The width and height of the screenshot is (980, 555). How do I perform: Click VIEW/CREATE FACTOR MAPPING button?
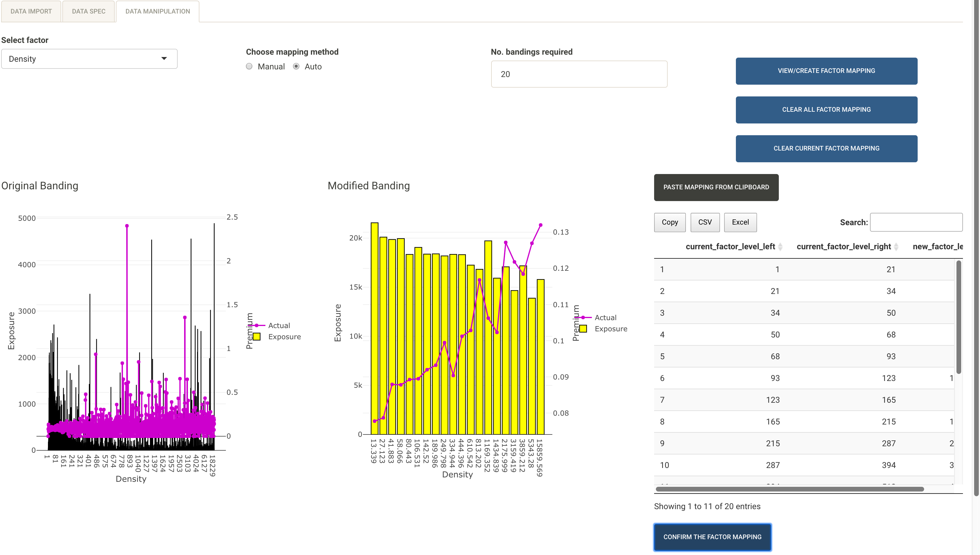pos(826,71)
